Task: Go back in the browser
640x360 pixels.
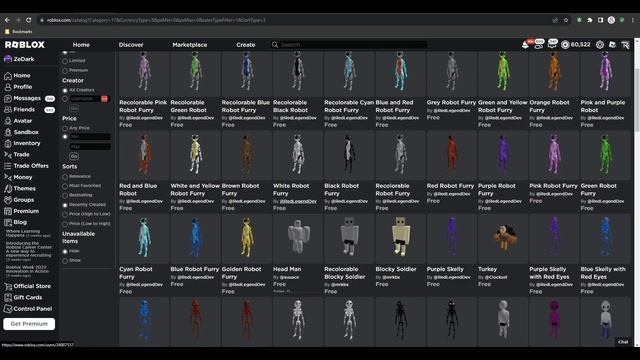Action: [7, 20]
